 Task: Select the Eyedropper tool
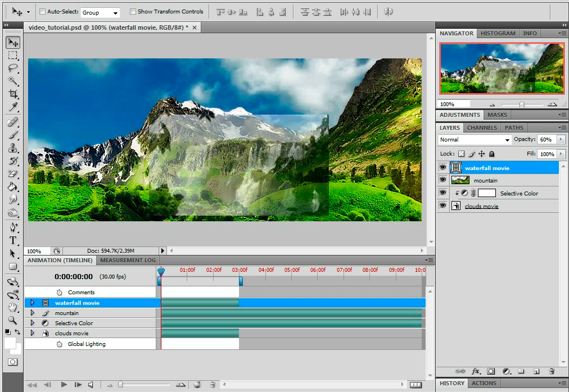(x=13, y=107)
